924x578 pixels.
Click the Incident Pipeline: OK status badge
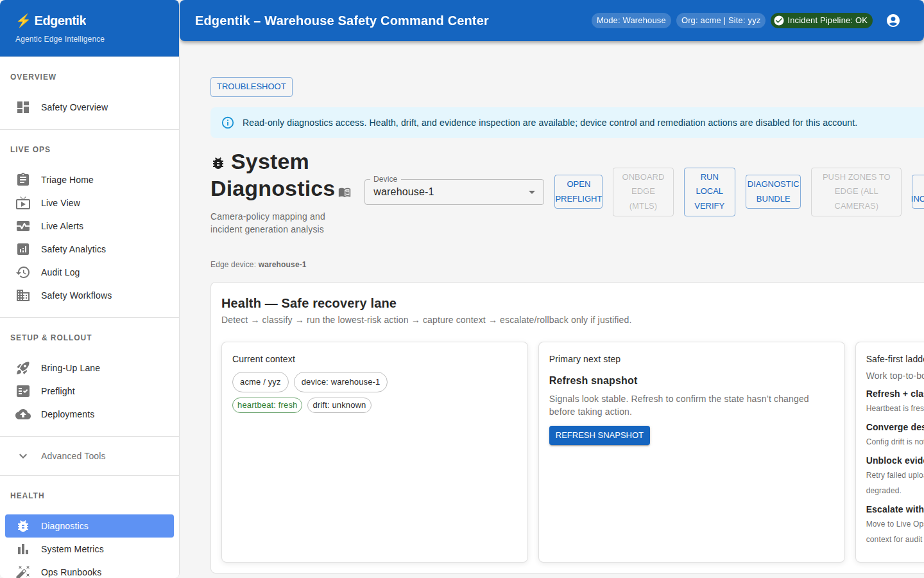(821, 21)
